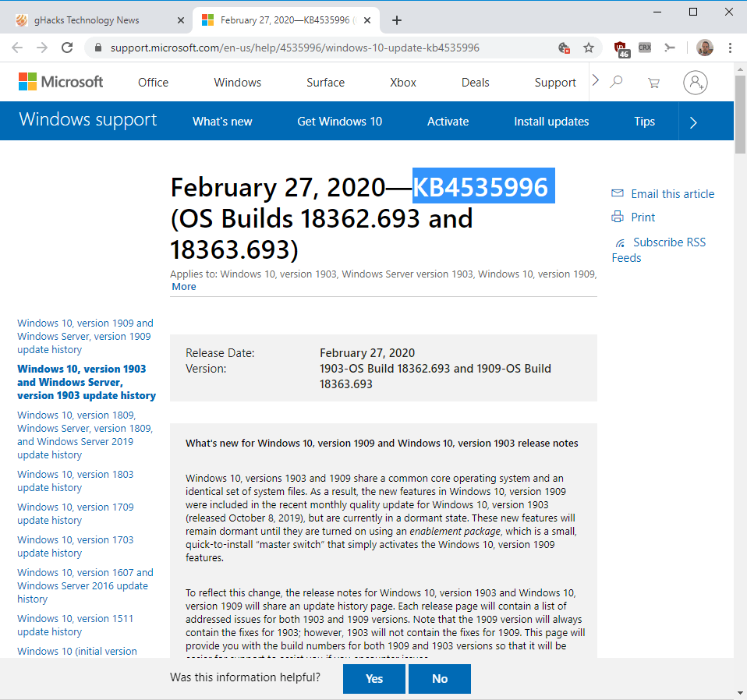The height and width of the screenshot is (700, 747).
Task: Open the Support menu item
Action: click(555, 83)
